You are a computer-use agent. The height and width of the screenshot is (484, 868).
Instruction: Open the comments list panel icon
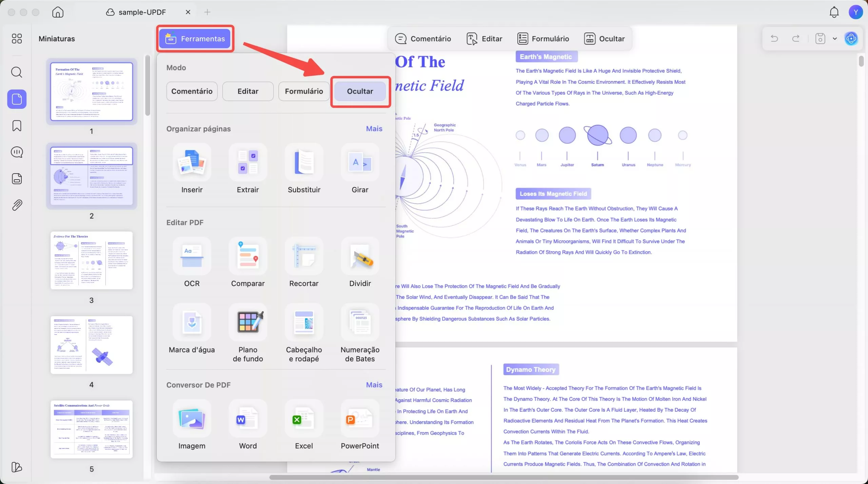coord(17,152)
